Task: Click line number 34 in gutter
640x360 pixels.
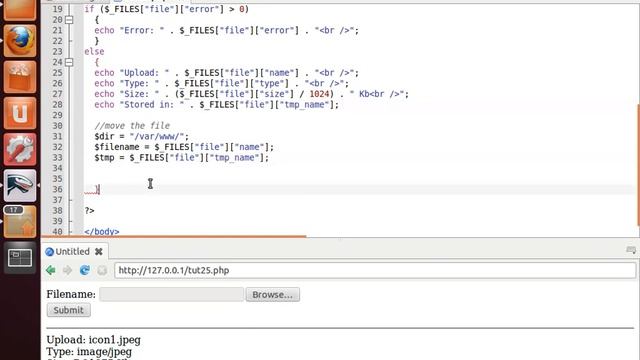Action: [x=58, y=168]
